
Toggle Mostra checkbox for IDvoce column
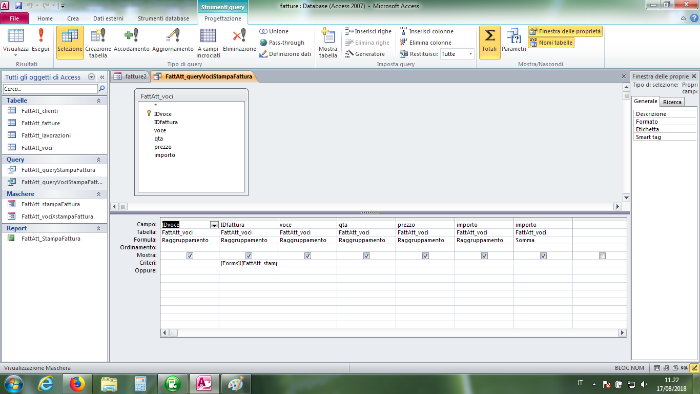pyautogui.click(x=190, y=256)
